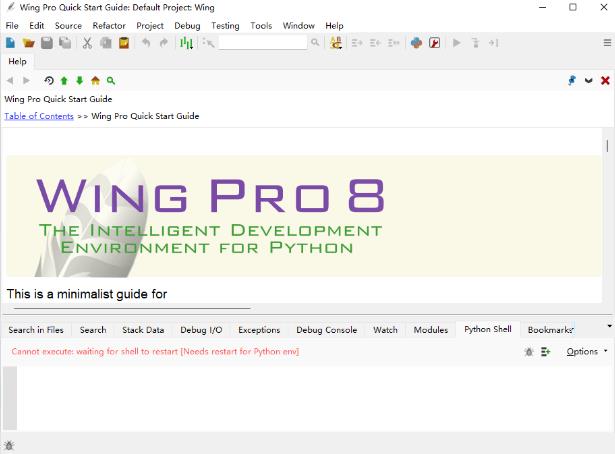Go back in help history
This screenshot has height=454, width=615.
point(10,80)
